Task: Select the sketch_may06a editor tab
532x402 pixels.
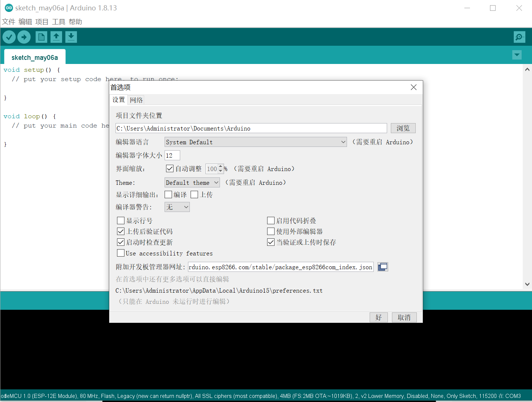Action: [35, 57]
